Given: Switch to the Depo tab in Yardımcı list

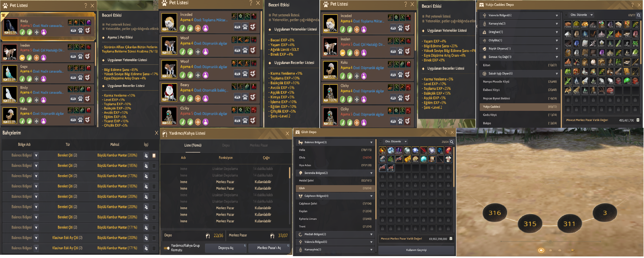Looking at the screenshot, I should pyautogui.click(x=226, y=145).
